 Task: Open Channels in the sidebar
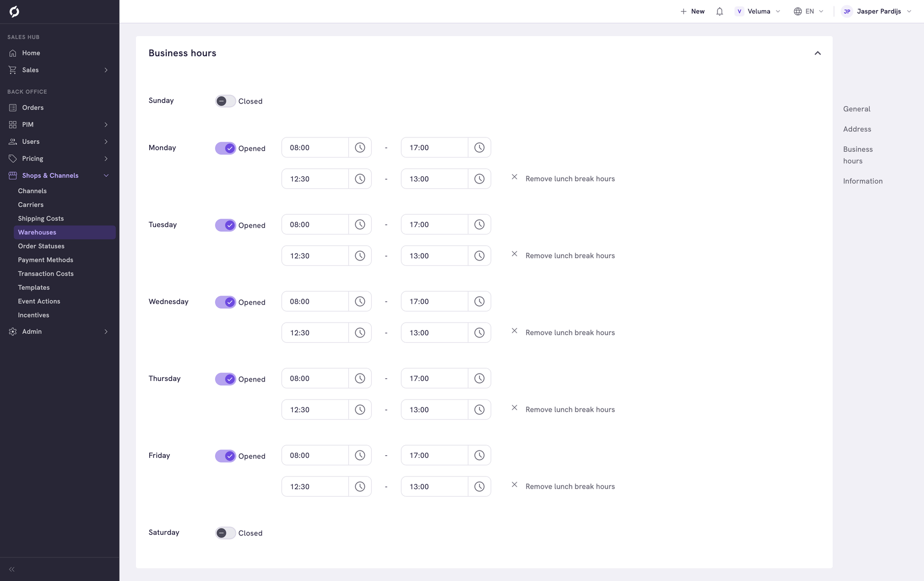pos(32,191)
